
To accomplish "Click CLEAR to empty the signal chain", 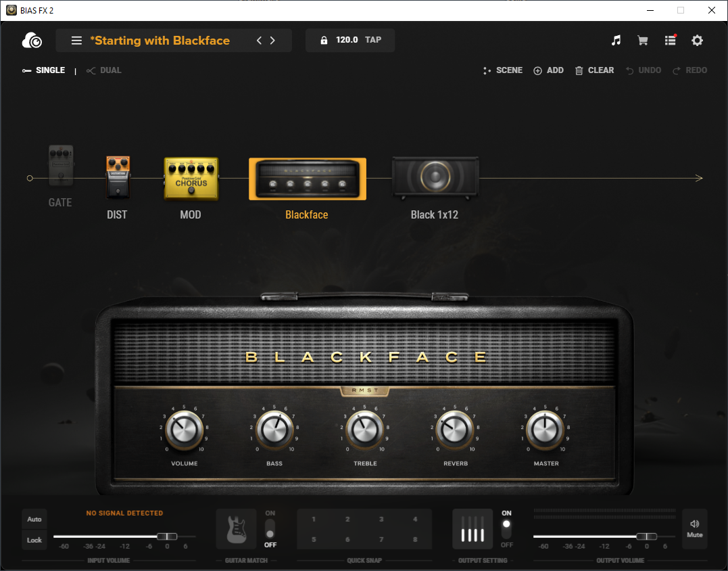I will pyautogui.click(x=595, y=70).
